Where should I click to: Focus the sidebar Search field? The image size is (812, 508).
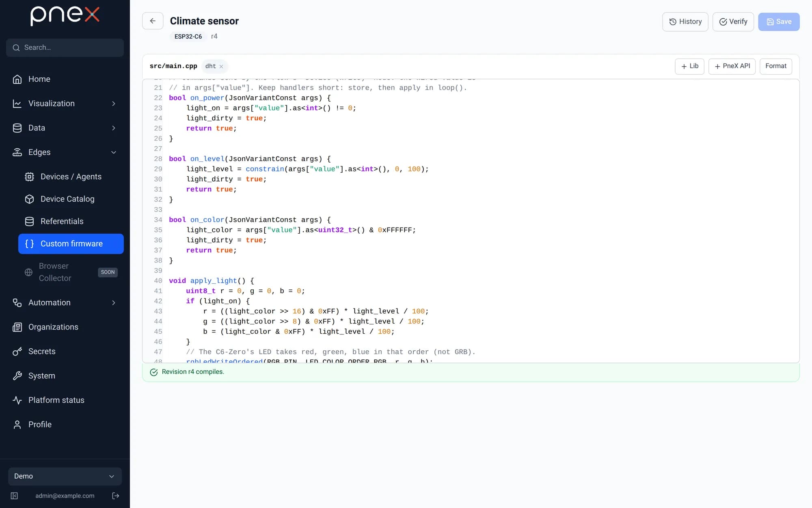tap(65, 48)
